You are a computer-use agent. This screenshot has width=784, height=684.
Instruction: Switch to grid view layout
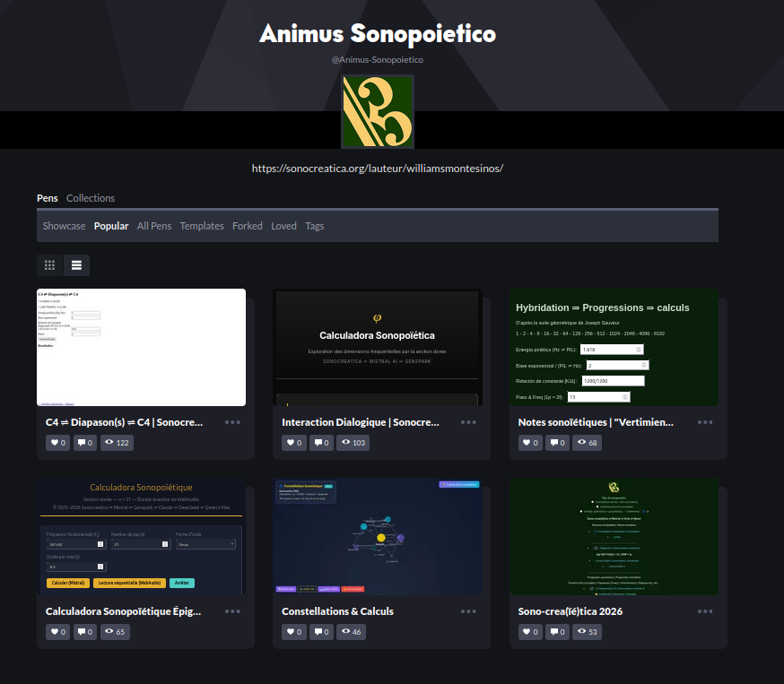tap(50, 265)
